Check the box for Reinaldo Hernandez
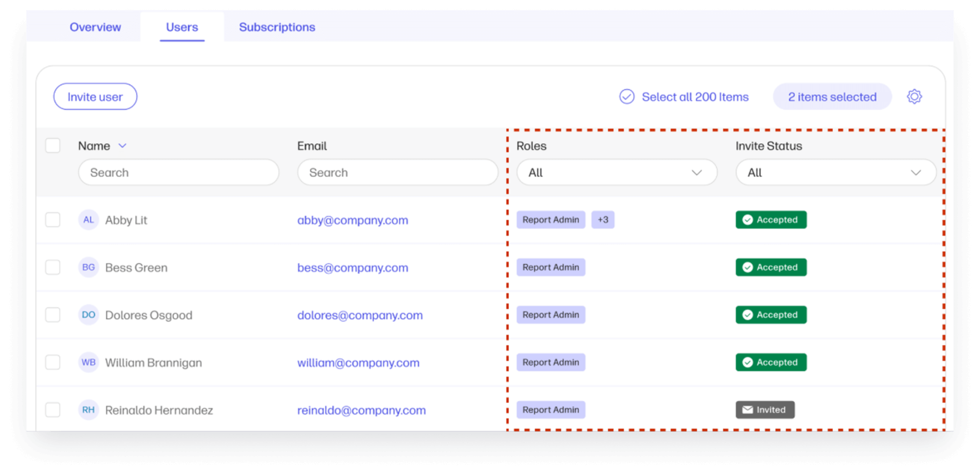The image size is (980, 474). pos(53,410)
